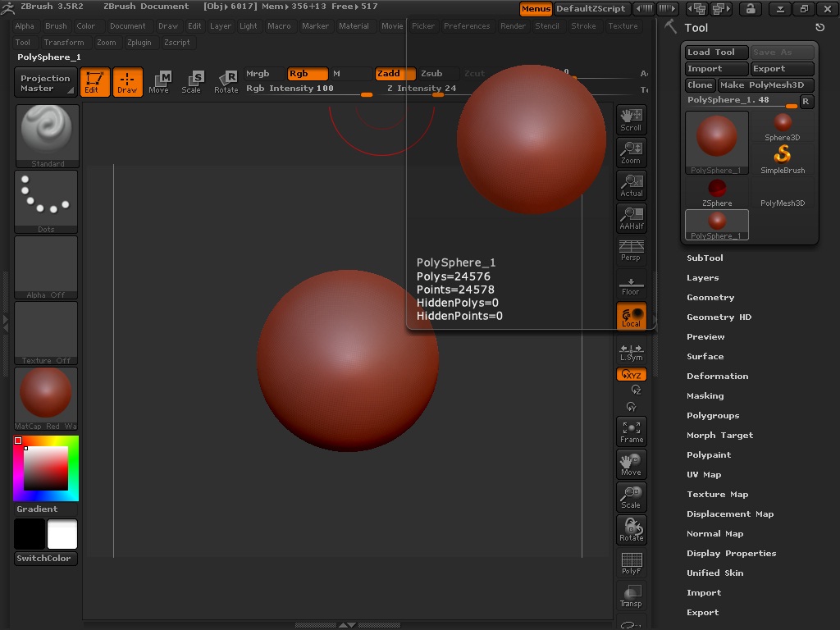Click Make PolyMesh3D button
840x630 pixels.
coord(766,84)
